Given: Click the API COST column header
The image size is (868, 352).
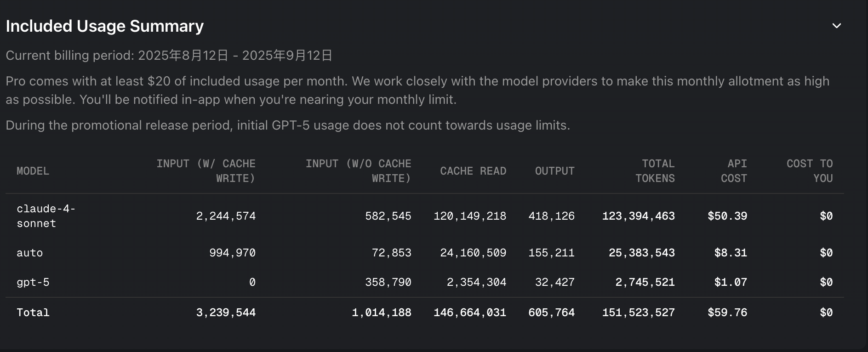Looking at the screenshot, I should [734, 171].
